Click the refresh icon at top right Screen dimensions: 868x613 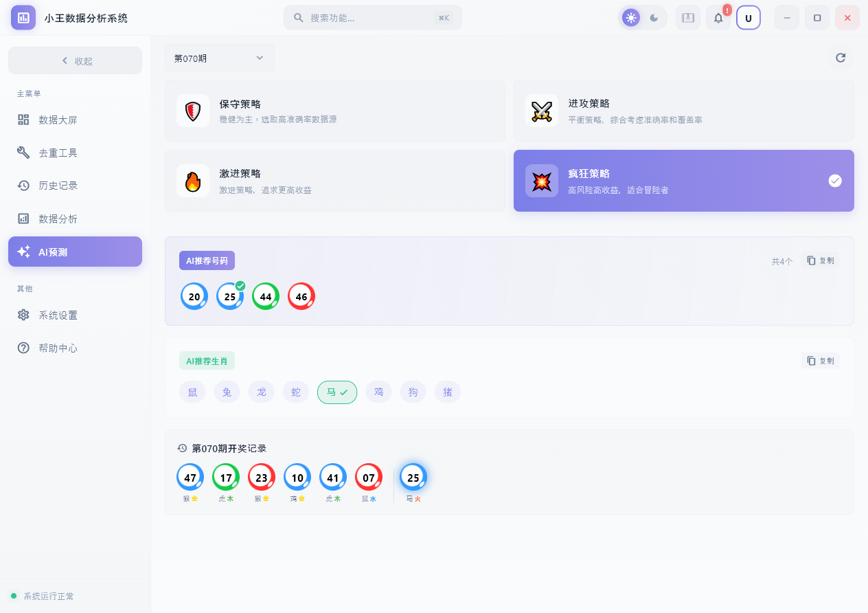tap(841, 58)
